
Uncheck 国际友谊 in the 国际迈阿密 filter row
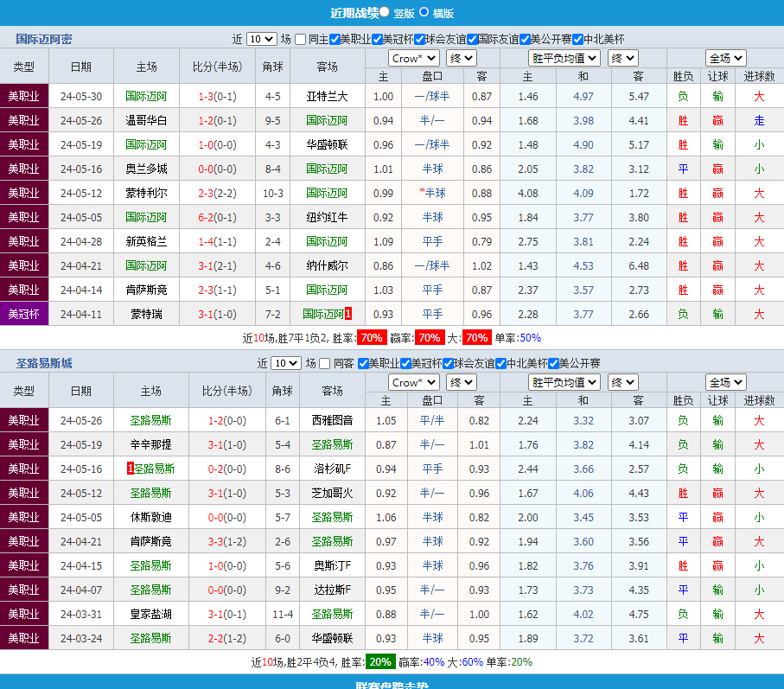click(x=472, y=39)
